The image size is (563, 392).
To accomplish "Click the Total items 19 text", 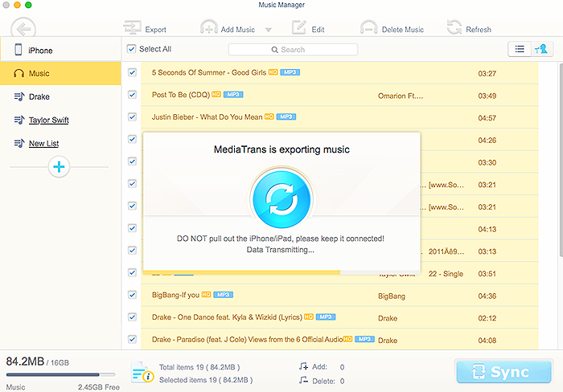I will click(x=199, y=367).
